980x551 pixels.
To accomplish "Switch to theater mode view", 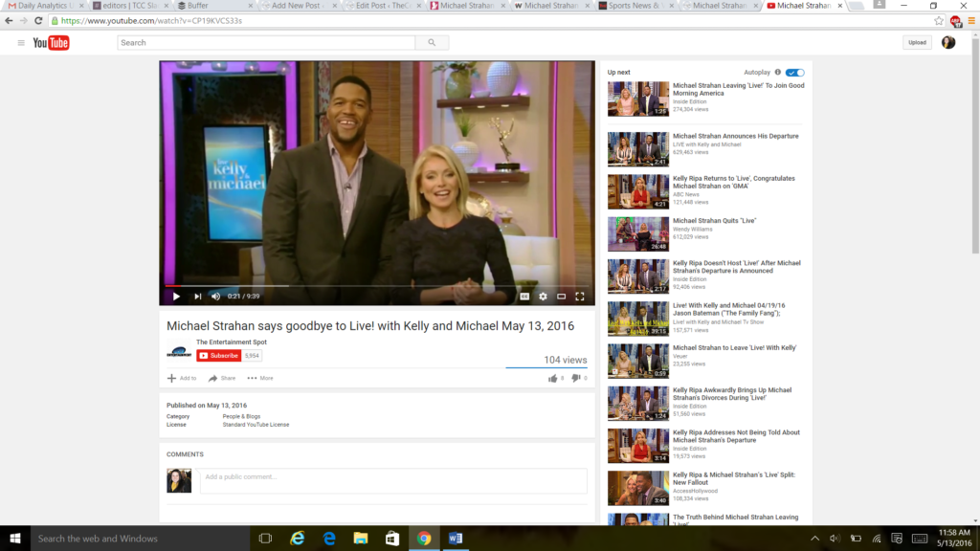I will tap(561, 297).
